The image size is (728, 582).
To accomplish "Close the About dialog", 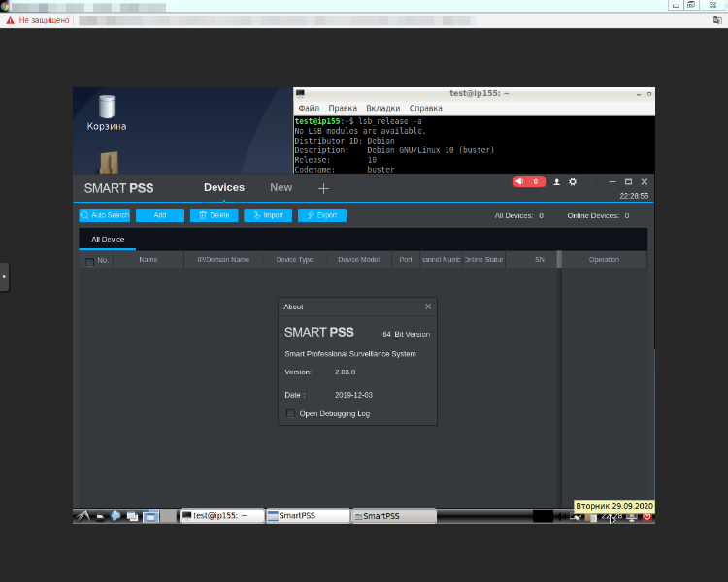I will (x=428, y=307).
